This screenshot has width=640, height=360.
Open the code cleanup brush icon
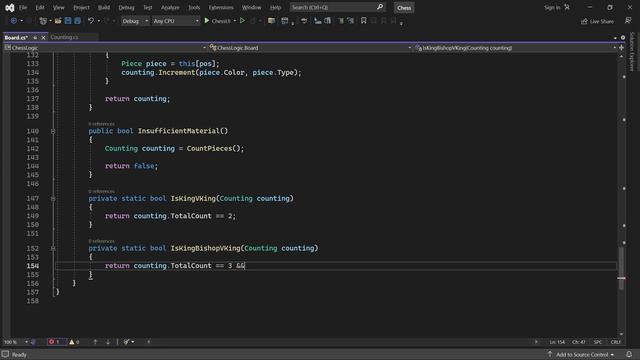[127, 342]
